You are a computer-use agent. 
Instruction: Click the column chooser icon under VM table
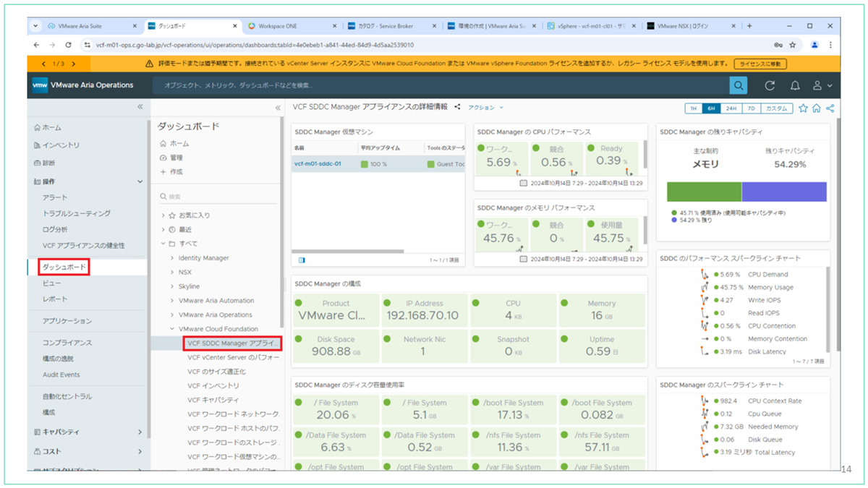(x=302, y=260)
